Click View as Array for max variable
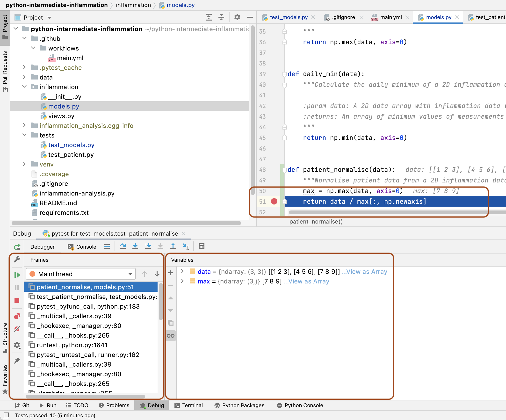The image size is (506, 420). [306, 281]
